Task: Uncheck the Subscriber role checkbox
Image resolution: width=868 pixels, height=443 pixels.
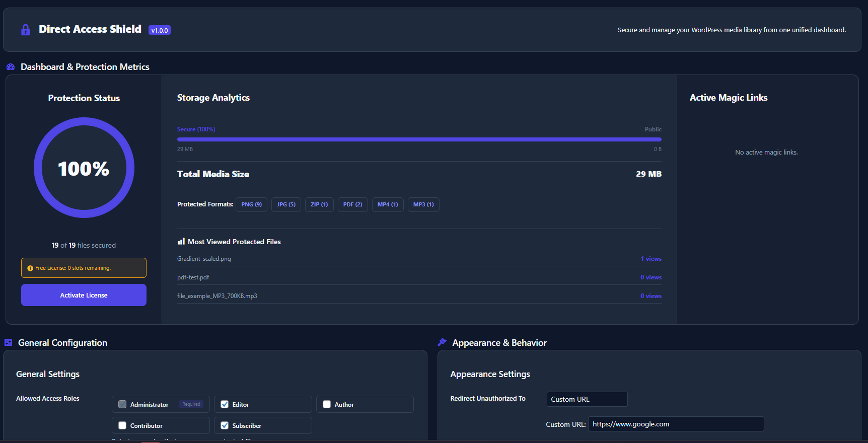Action: [x=225, y=425]
